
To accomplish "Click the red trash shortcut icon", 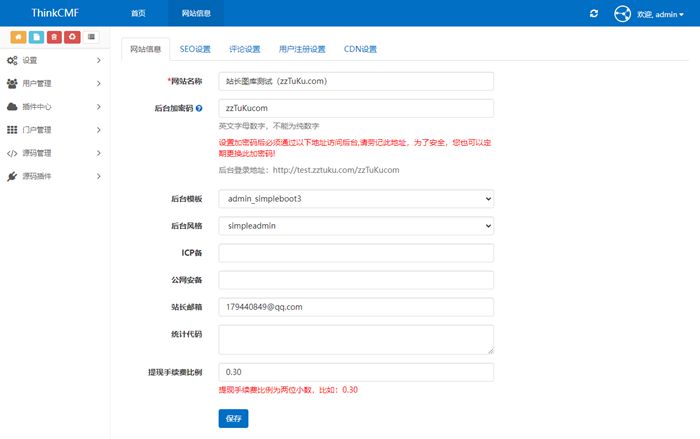I will coord(53,37).
